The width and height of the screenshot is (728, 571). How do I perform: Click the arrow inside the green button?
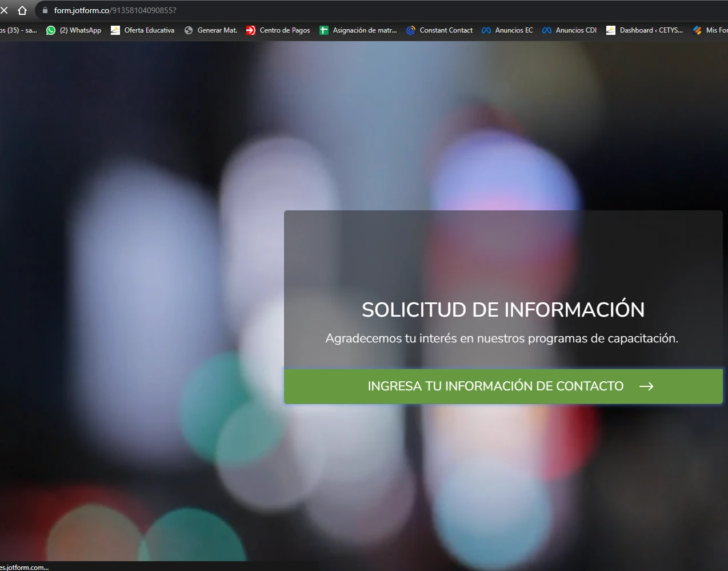pyautogui.click(x=647, y=386)
